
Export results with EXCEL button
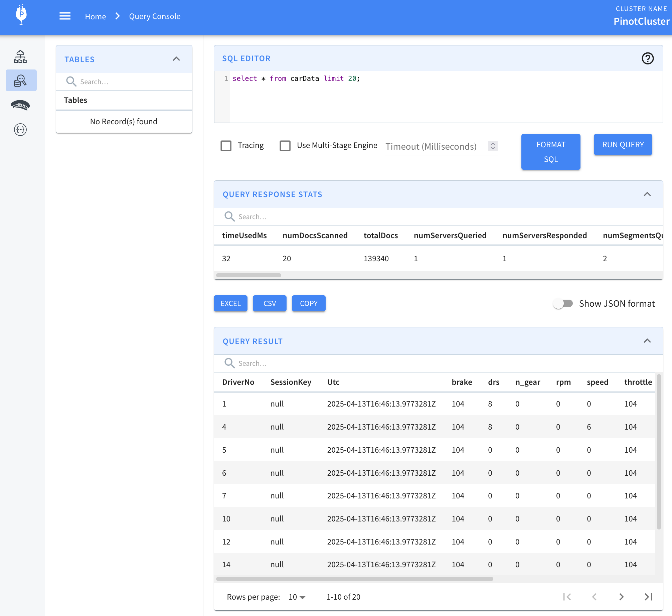230,303
